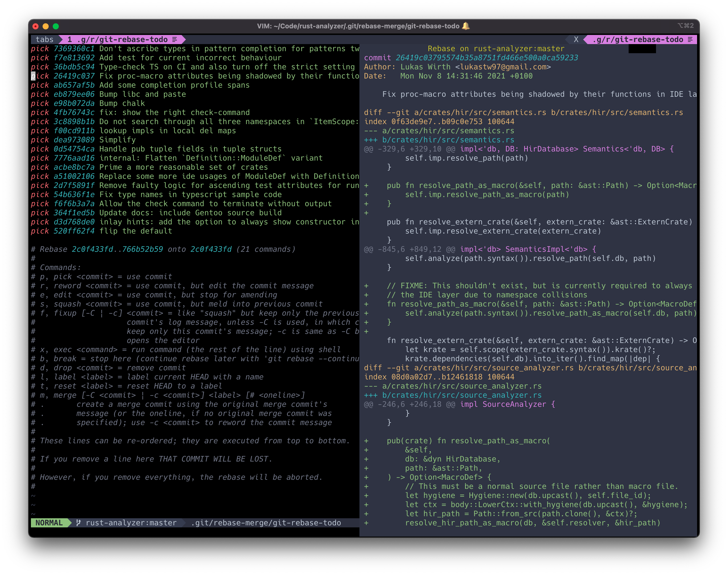The width and height of the screenshot is (728, 575).
Task: Click the buffer-list lines icon on the left tab
Action: point(174,39)
